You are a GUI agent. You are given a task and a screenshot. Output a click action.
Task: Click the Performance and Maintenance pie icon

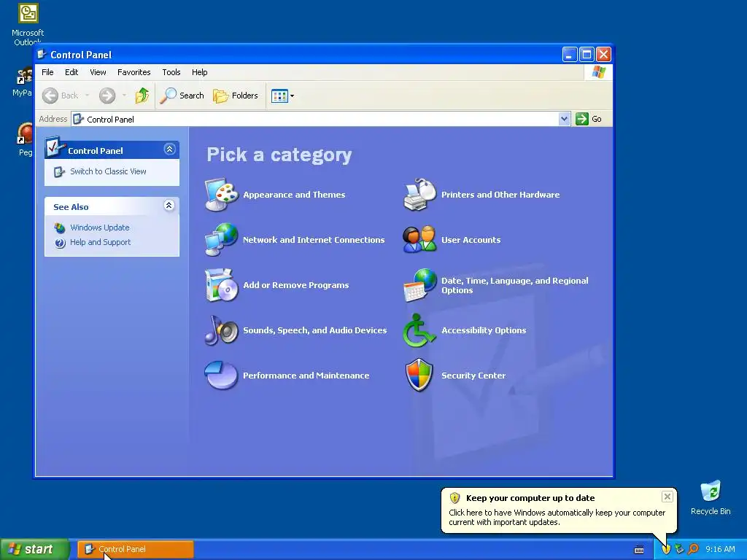pos(222,376)
